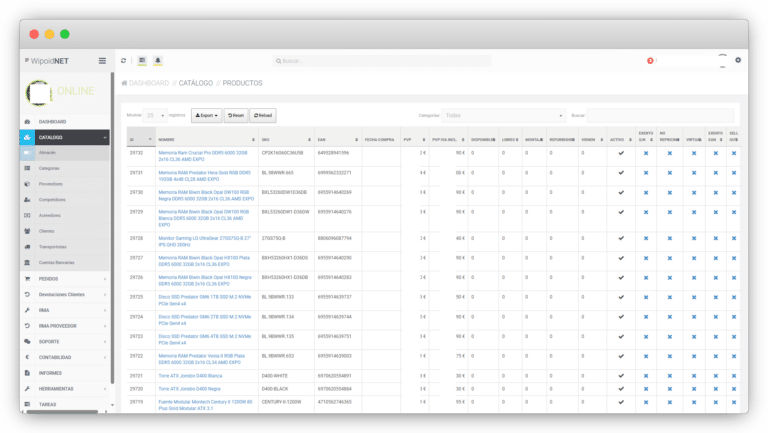Expand the Devoluciones Clientes chevron

[x=105, y=295]
